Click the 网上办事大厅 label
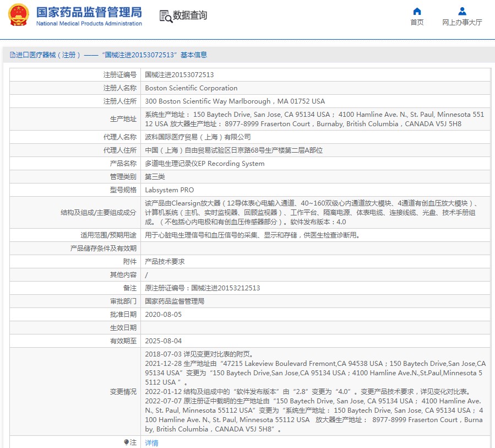The width and height of the screenshot is (495, 448). (462, 22)
